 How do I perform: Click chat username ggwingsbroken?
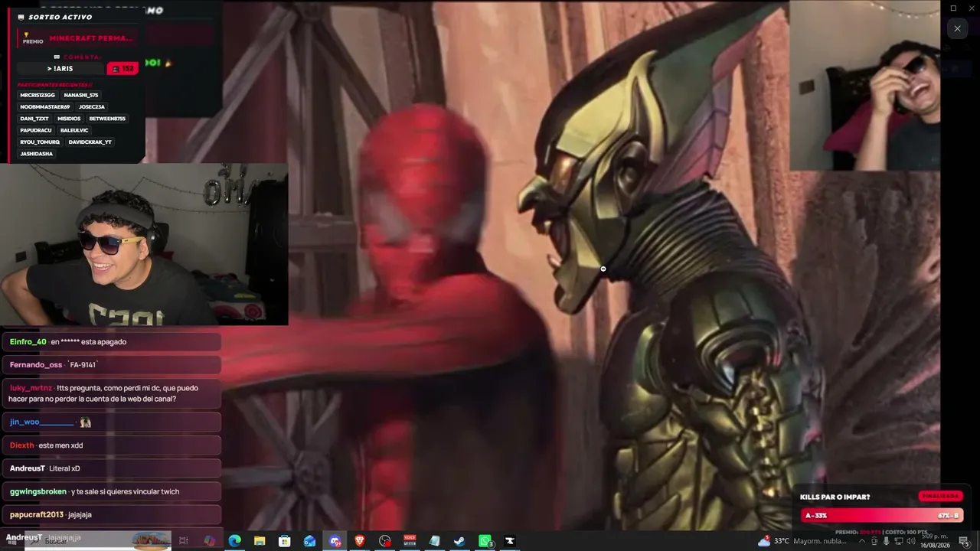coord(38,491)
